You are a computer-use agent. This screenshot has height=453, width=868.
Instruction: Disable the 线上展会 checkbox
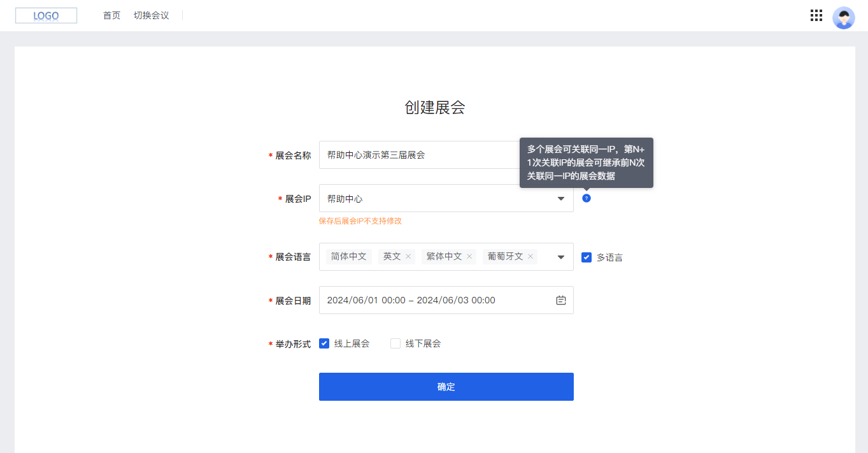[324, 343]
